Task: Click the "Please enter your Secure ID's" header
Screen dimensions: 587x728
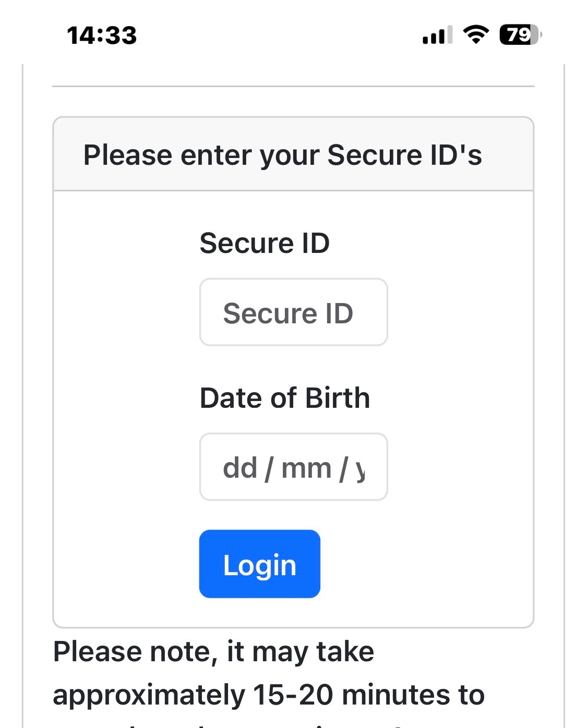Action: click(283, 155)
